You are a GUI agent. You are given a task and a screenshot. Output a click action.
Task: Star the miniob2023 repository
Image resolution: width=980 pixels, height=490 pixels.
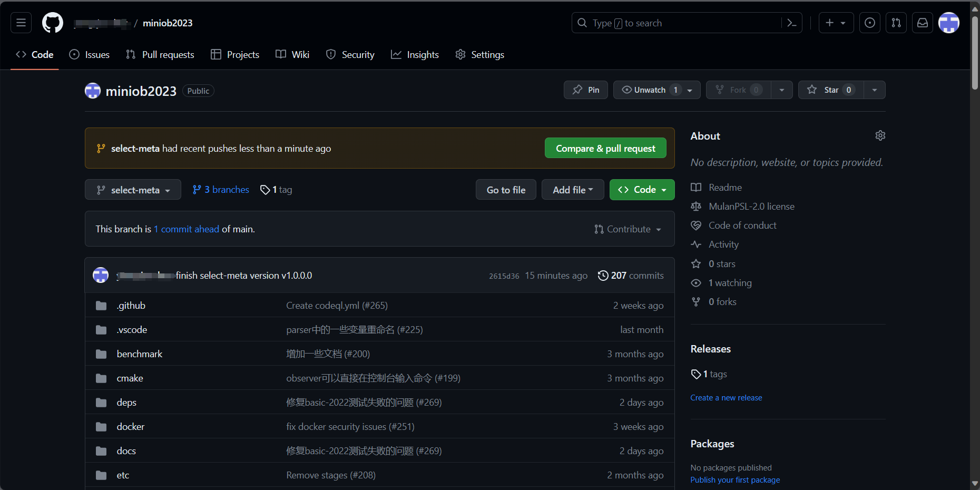pos(830,90)
